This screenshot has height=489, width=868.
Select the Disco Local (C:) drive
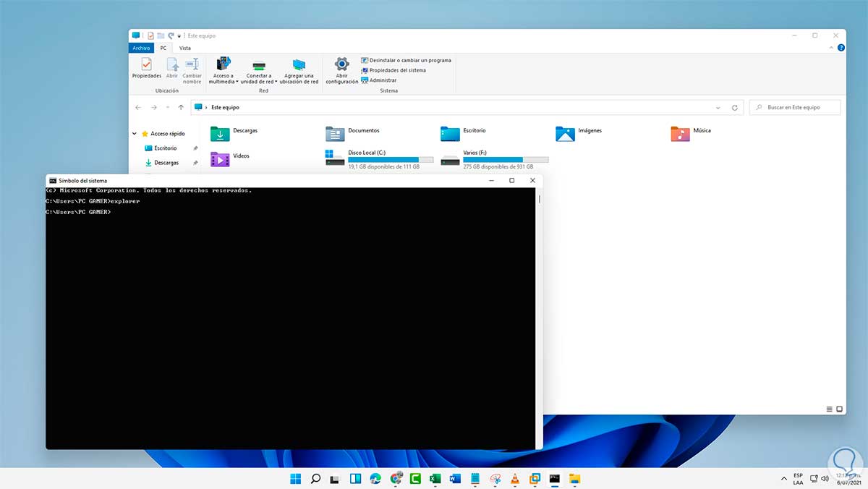(x=379, y=158)
